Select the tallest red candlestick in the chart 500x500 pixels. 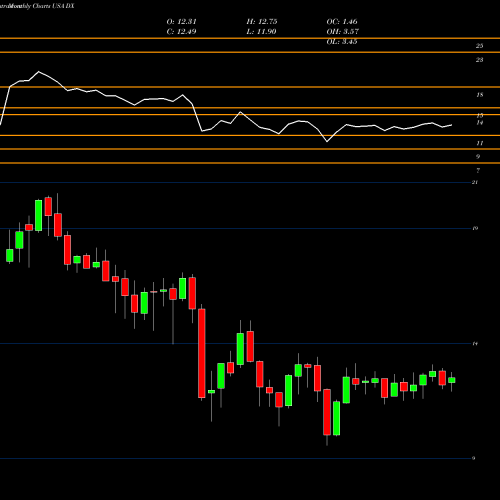202,353
